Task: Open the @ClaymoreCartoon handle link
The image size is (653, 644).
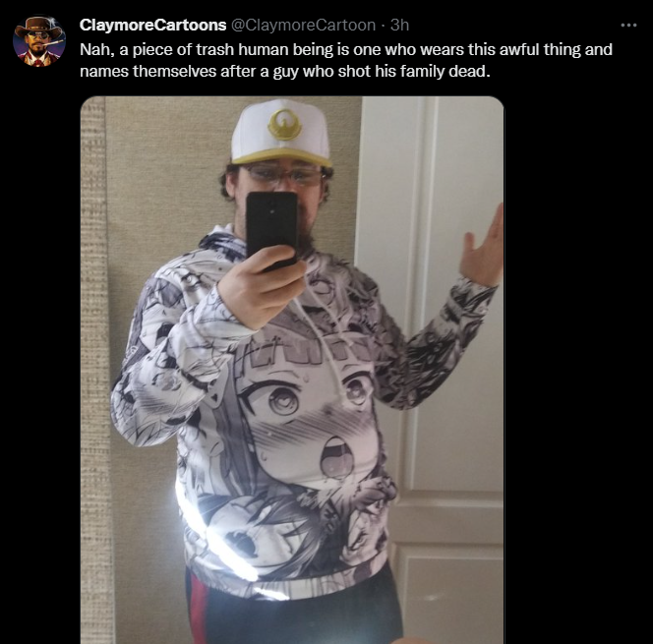Action: click(303, 25)
